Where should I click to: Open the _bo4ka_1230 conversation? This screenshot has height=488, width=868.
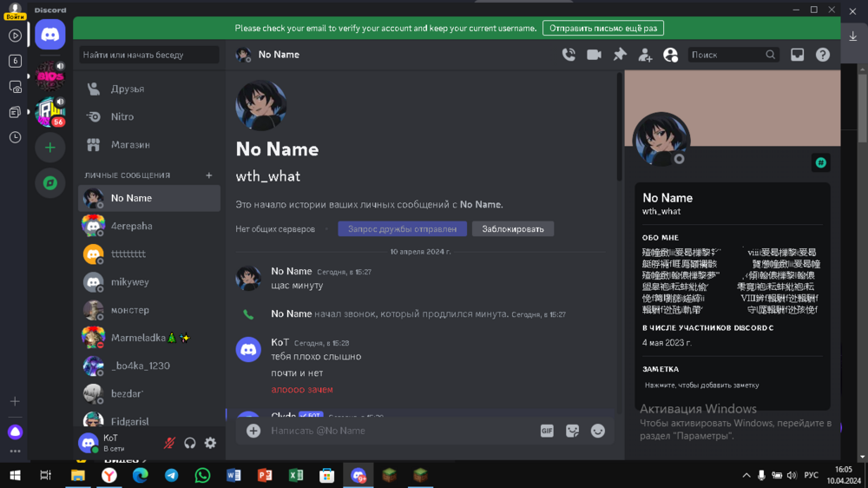click(x=149, y=366)
